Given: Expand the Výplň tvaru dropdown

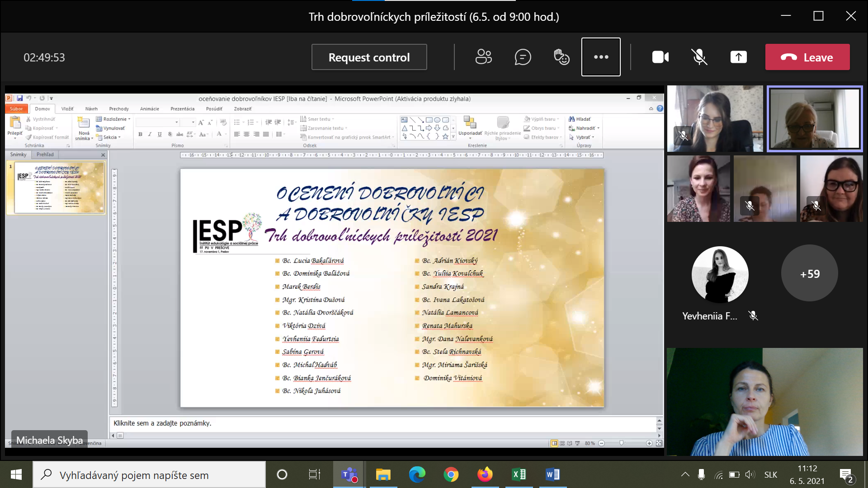Looking at the screenshot, I should 542,119.
